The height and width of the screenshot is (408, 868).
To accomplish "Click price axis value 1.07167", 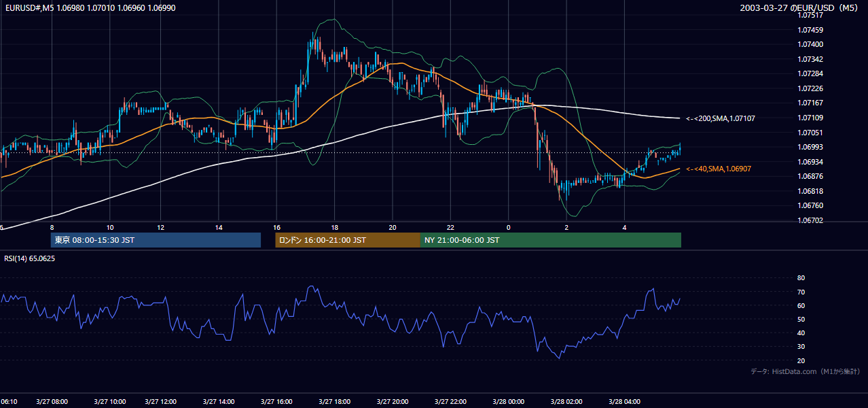I will (810, 103).
